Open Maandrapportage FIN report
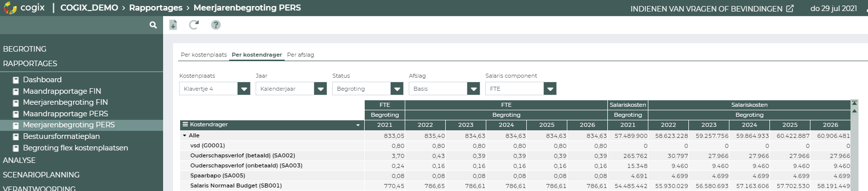Image resolution: width=868 pixels, height=191 pixels. (62, 91)
